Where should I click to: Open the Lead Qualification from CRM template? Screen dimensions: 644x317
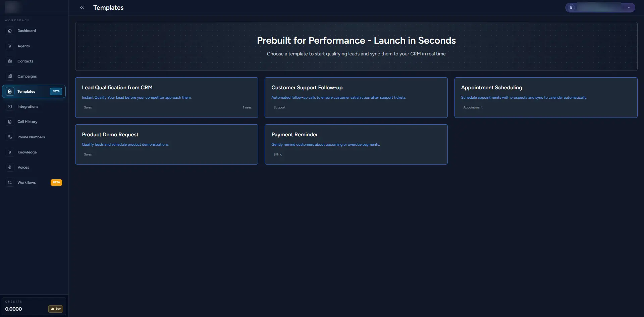(x=166, y=97)
